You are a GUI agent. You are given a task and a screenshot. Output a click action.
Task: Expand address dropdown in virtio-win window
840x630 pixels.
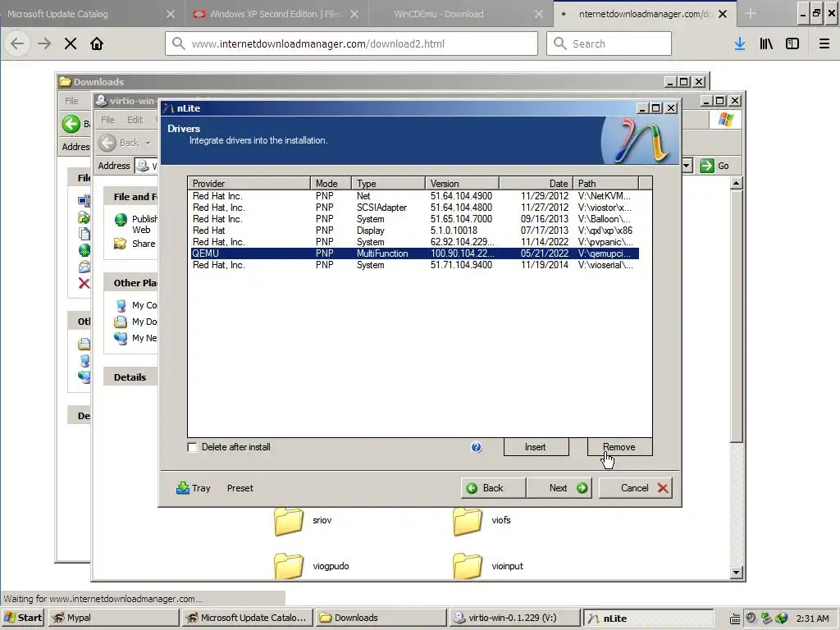point(687,166)
